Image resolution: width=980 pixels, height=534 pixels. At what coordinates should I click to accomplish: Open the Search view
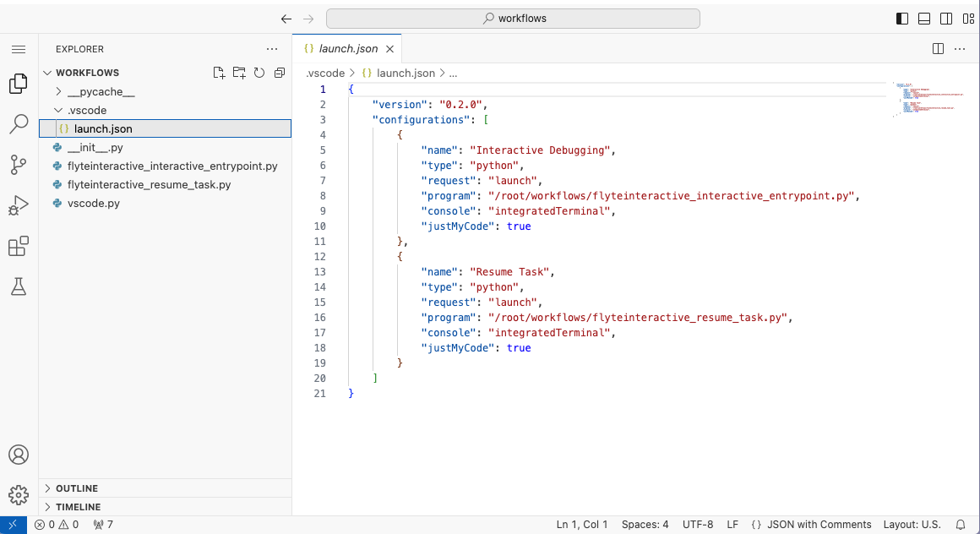(19, 123)
